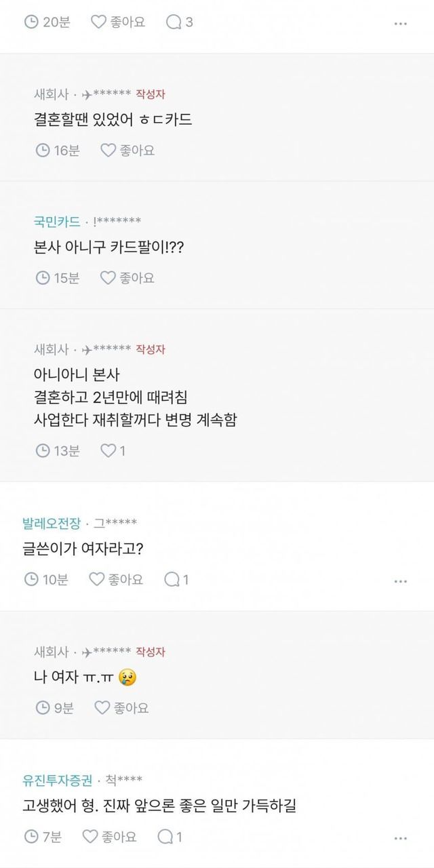434x868 pixels.
Task: Open more options for 발레오전장 comment
Action: [x=400, y=580]
